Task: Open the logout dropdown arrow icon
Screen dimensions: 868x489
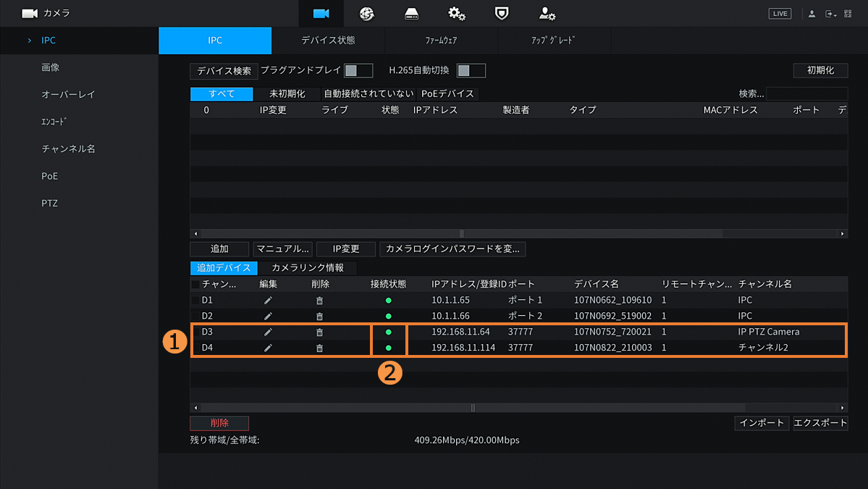Action: pyautogui.click(x=830, y=14)
